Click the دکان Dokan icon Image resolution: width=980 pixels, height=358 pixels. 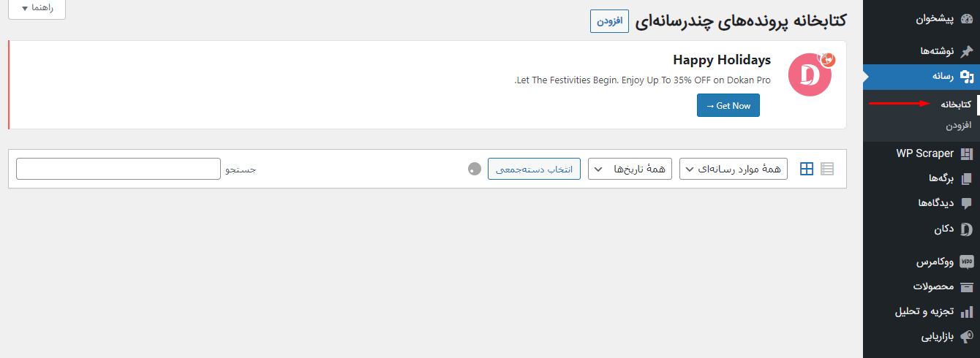966,229
